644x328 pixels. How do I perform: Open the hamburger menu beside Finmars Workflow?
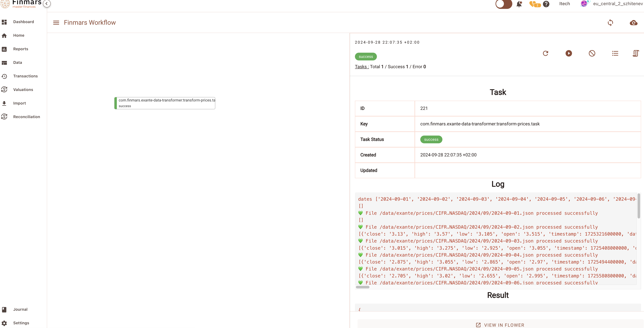coord(56,23)
